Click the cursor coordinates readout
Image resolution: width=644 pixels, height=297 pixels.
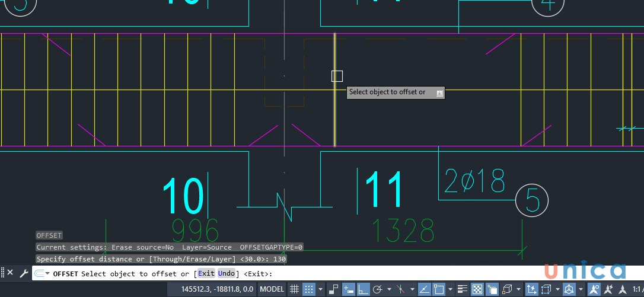pos(219,289)
